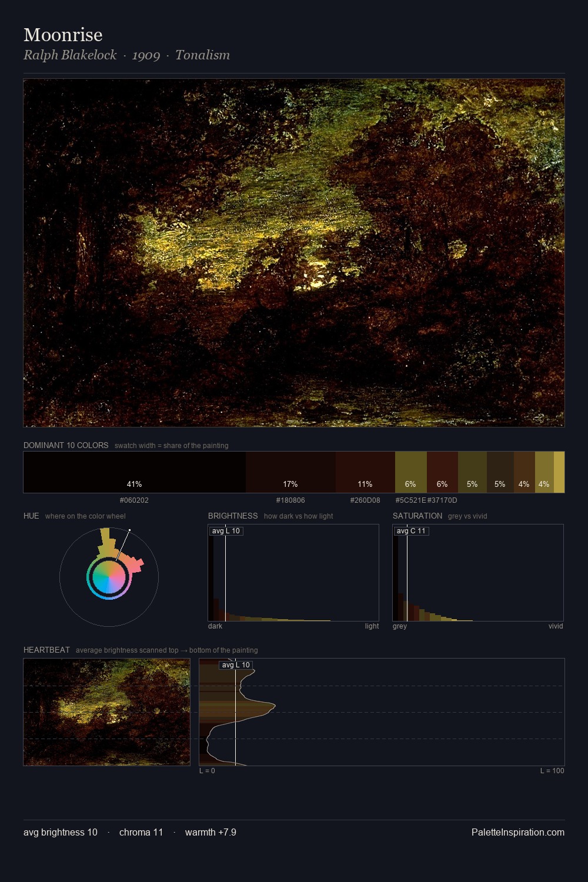Screen dimensions: 588x882
Task: Click the L = 0 axis label
Action: tap(207, 771)
